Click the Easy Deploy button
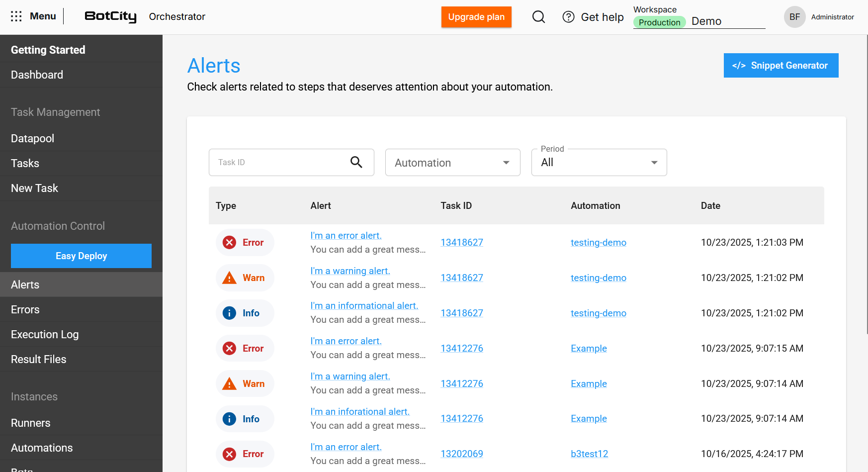 tap(81, 256)
